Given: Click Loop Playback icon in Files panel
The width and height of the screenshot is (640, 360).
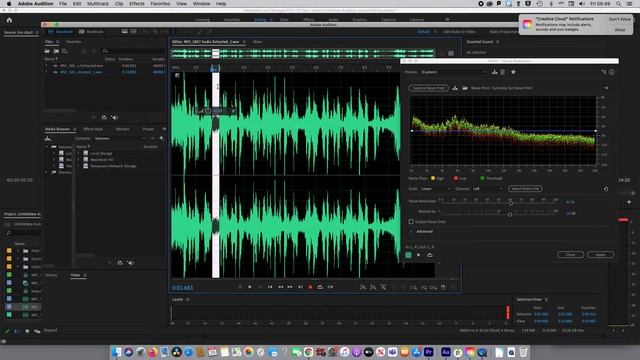Looking at the screenshot, I should 104,118.
